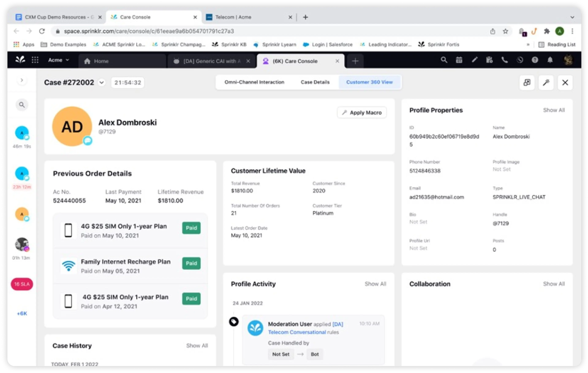Click the email ad21635@hotmail.com

[x=436, y=197]
